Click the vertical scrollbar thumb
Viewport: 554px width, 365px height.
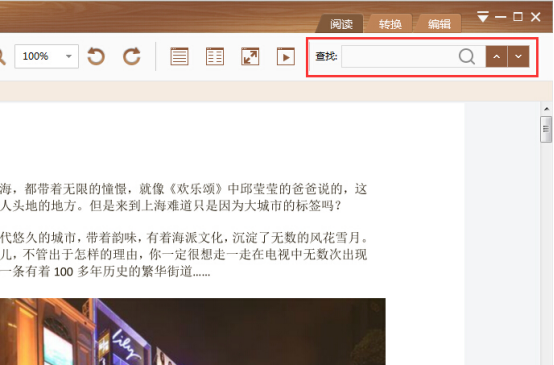pyautogui.click(x=546, y=129)
